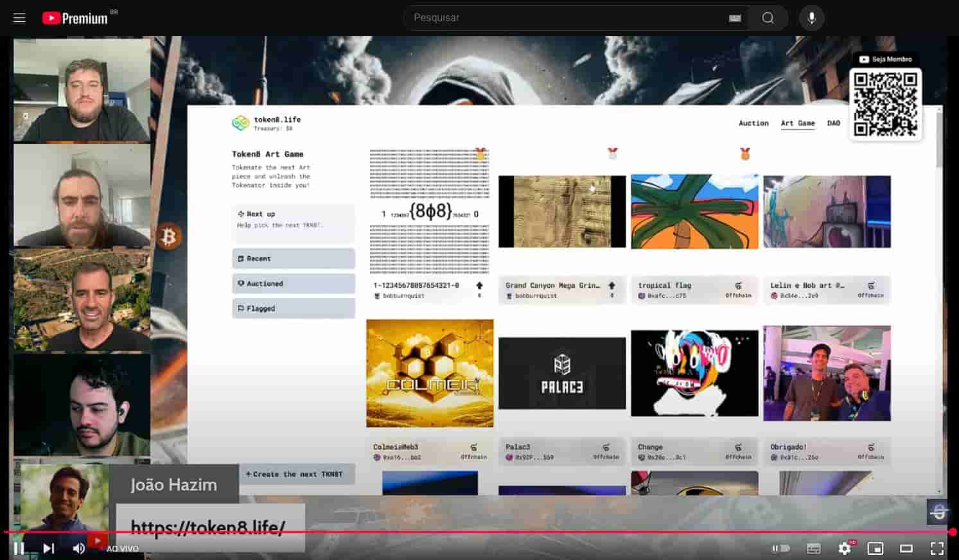
Task: Open the tropical flag artwork
Action: click(694, 211)
